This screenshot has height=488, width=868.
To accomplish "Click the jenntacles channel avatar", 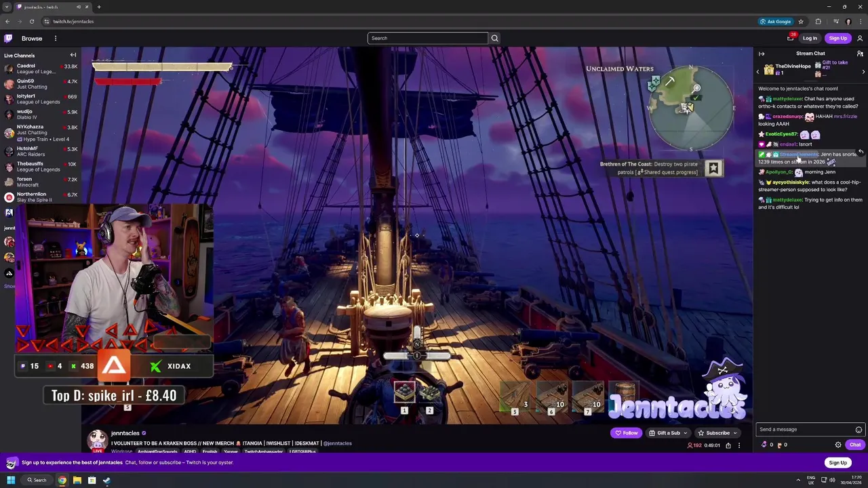I will pos(98,439).
